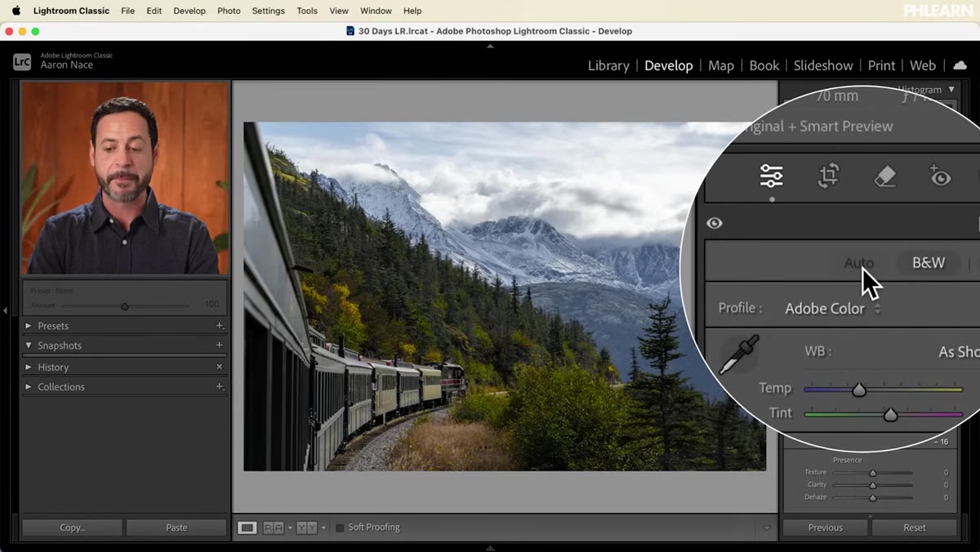
Task: Switch to the Slideshow module
Action: (823, 65)
